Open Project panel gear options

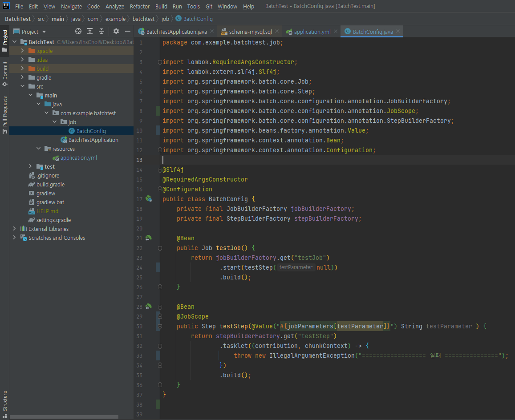coord(116,31)
